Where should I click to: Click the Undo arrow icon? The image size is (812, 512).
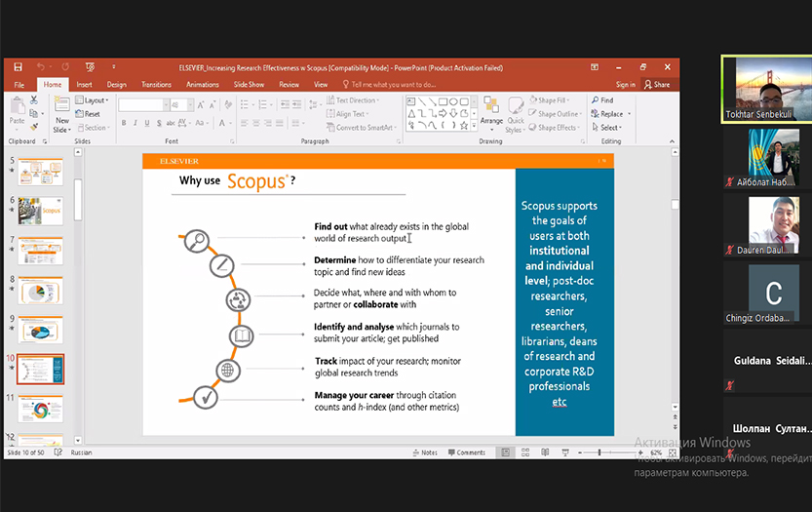[40, 67]
